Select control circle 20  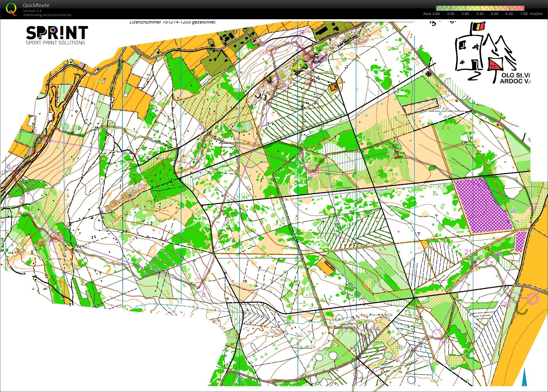pos(437,334)
